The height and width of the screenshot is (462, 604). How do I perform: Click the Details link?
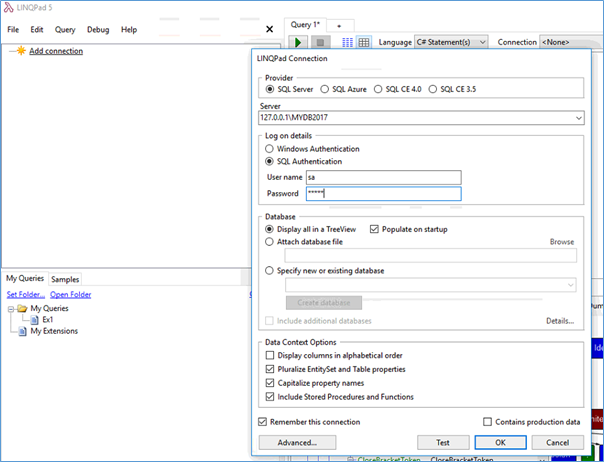[x=560, y=321]
